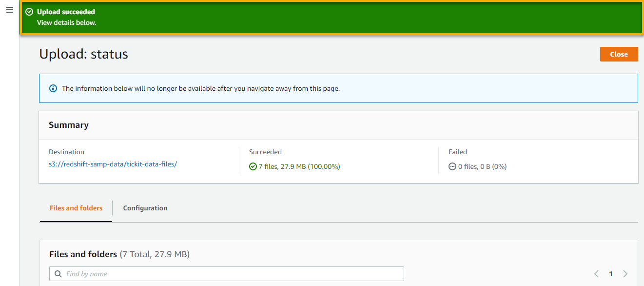Click "View details below." banner text
The height and width of the screenshot is (286, 644).
(x=67, y=22)
